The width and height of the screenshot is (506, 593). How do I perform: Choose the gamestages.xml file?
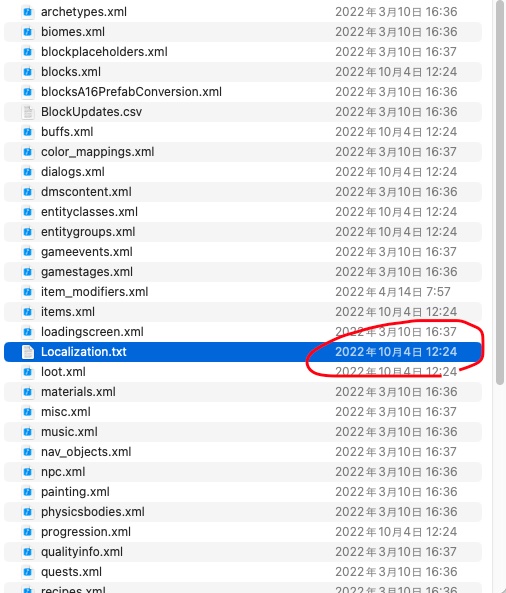(243, 272)
